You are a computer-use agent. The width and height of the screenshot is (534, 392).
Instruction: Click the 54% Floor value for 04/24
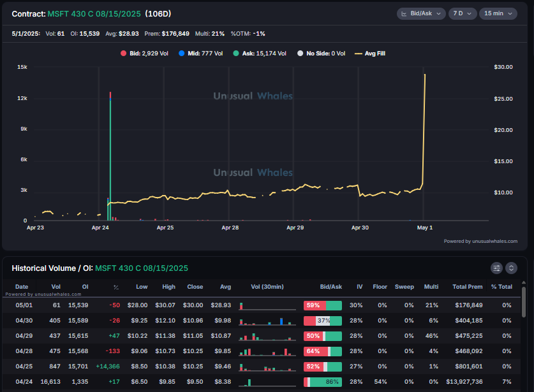[x=380, y=382]
